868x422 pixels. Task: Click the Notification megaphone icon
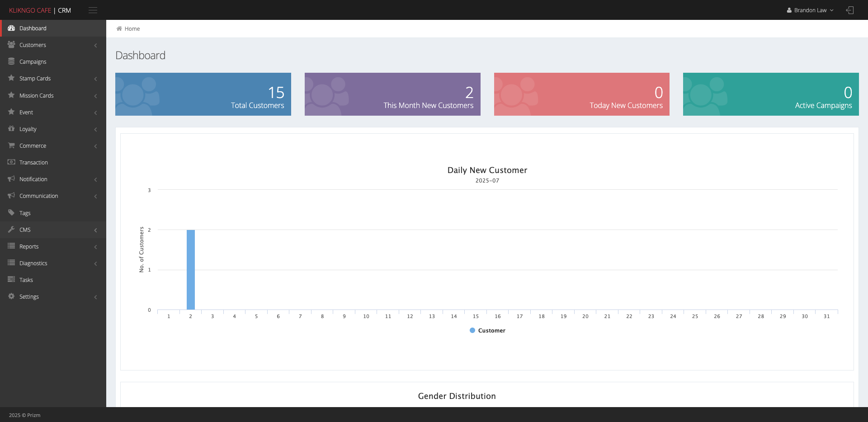11,179
